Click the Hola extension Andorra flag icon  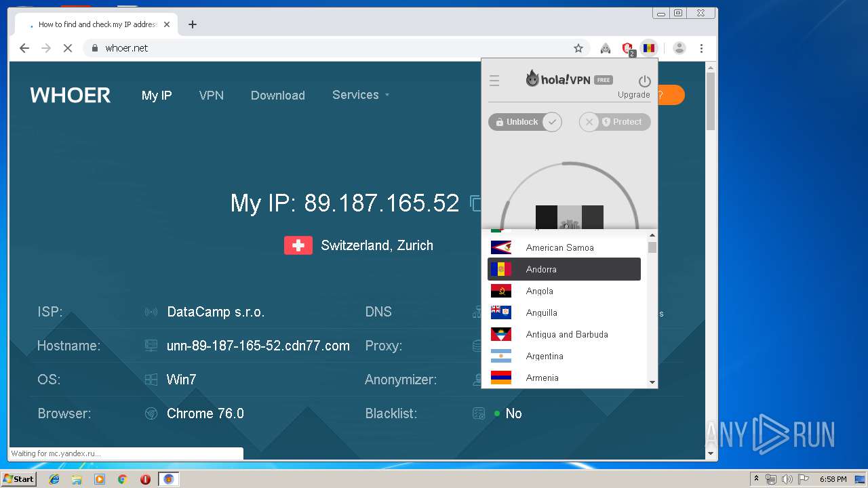[649, 48]
